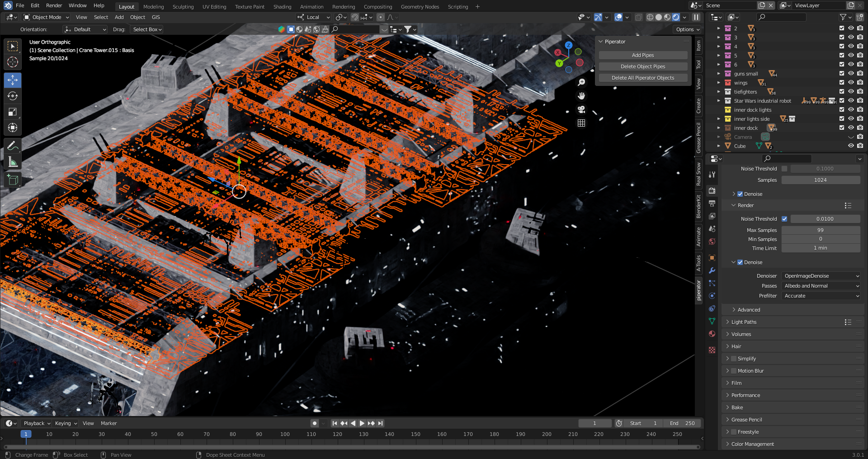Expand the Color Management panel
Viewport: 868px width, 459px height.
click(x=752, y=444)
